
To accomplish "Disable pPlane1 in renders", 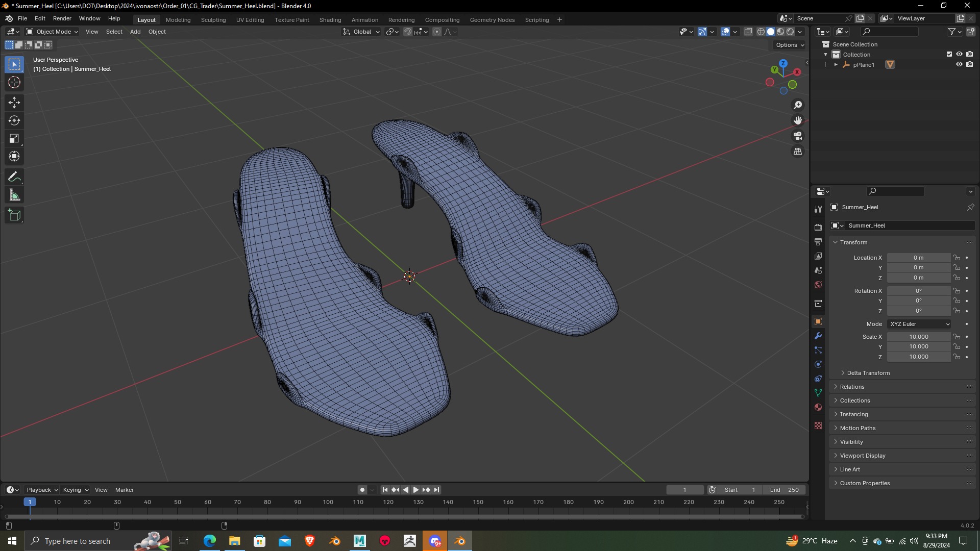I will (969, 64).
